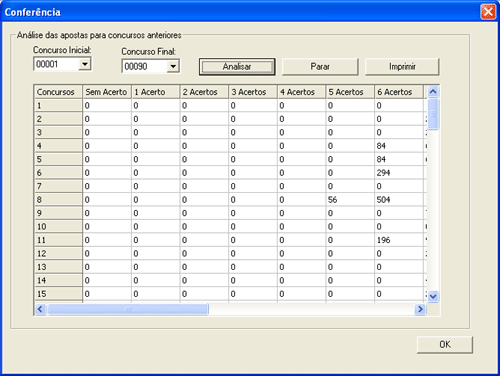The height and width of the screenshot is (376, 500).
Task: Stop analysis with the Parar button
Action: click(320, 67)
